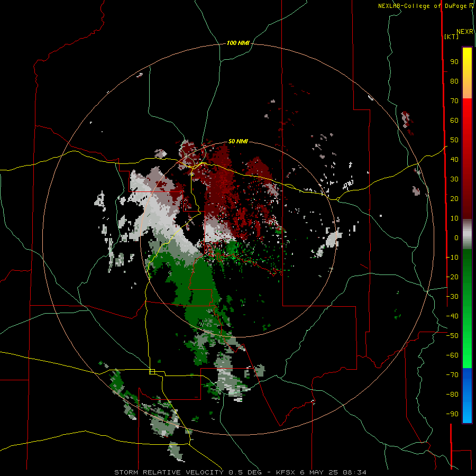
Task: Click the 10 value on velocity scale
Action: [454, 218]
